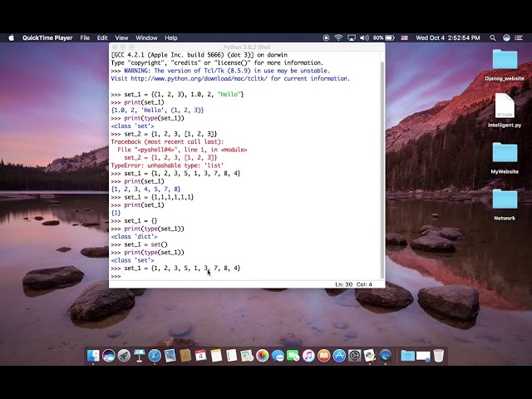The width and height of the screenshot is (532, 399).
Task: Open Finder in the Dock
Action: click(x=93, y=356)
